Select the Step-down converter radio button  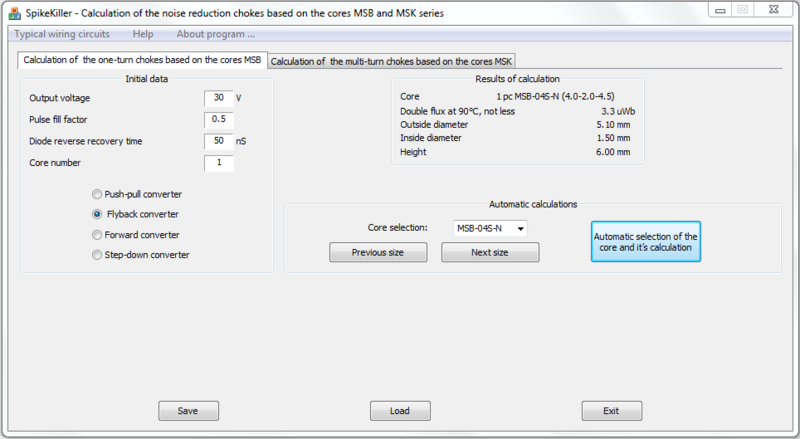[97, 255]
